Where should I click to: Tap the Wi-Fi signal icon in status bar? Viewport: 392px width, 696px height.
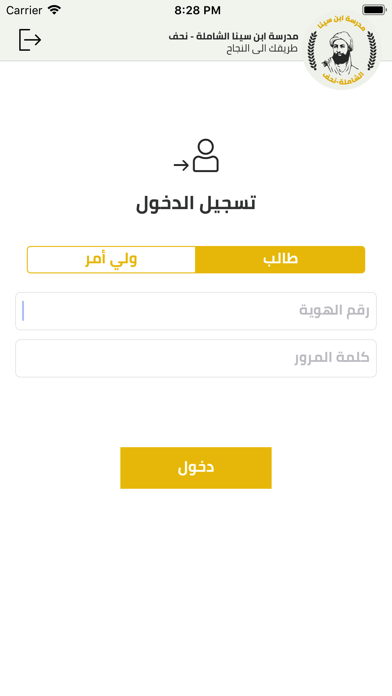pyautogui.click(x=54, y=10)
